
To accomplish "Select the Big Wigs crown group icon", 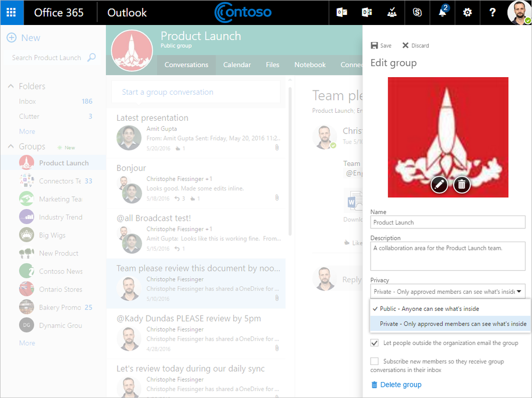I will tap(27, 235).
